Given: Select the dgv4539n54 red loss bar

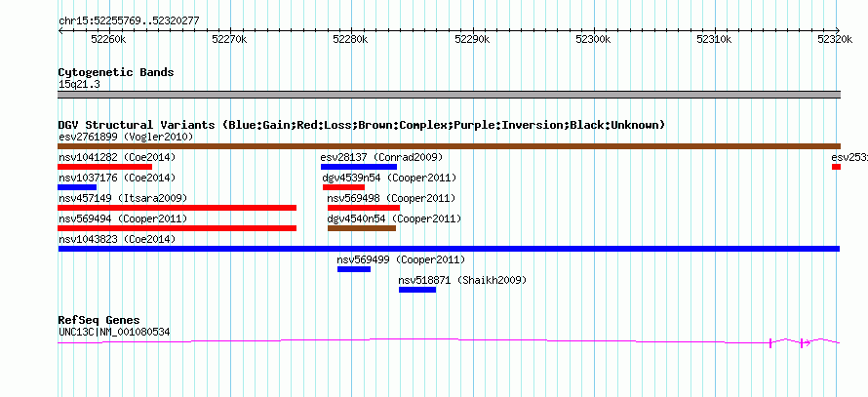Looking at the screenshot, I should pyautogui.click(x=343, y=187).
